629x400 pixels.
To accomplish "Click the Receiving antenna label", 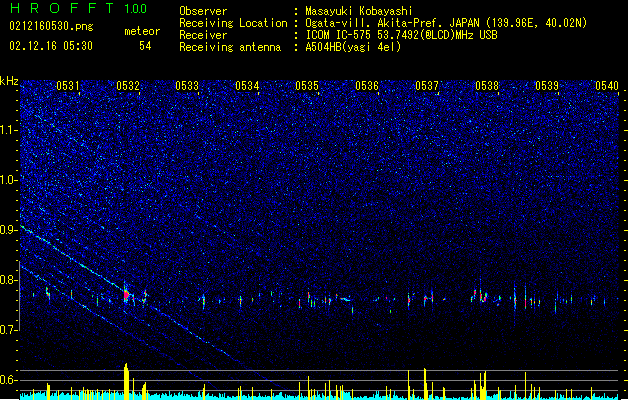I will tap(230, 47).
